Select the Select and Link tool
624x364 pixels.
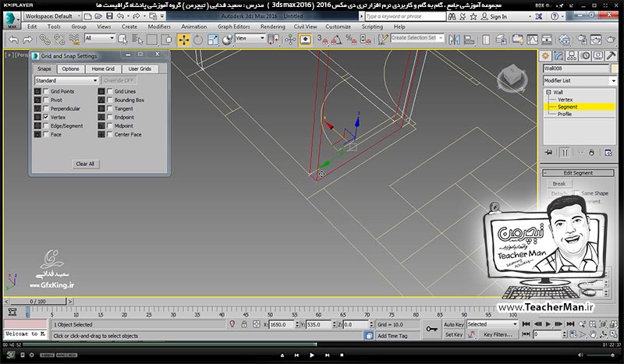(x=44, y=40)
